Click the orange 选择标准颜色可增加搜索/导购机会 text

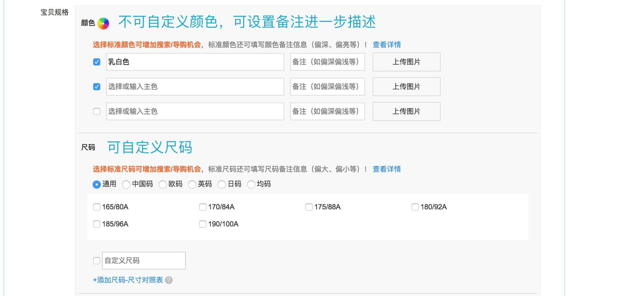tap(147, 45)
